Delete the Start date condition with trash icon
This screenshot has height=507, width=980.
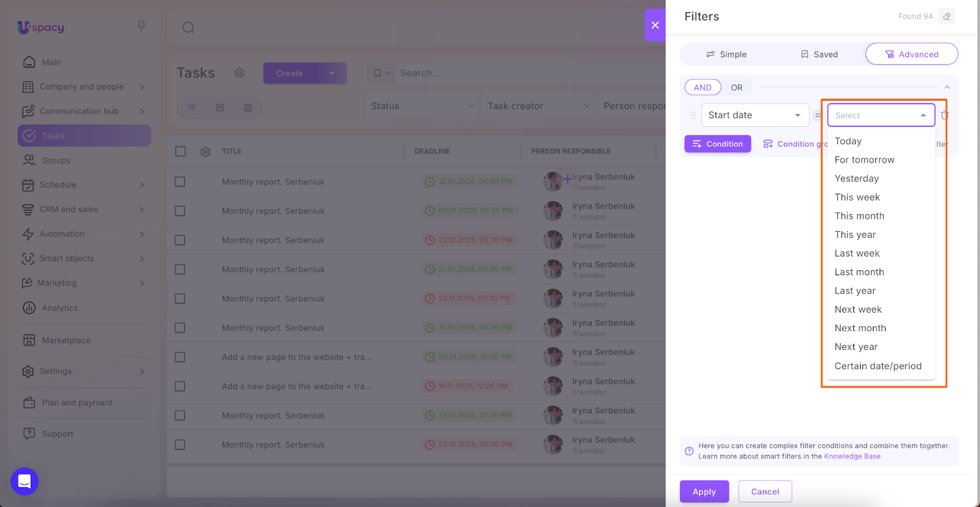pyautogui.click(x=945, y=115)
